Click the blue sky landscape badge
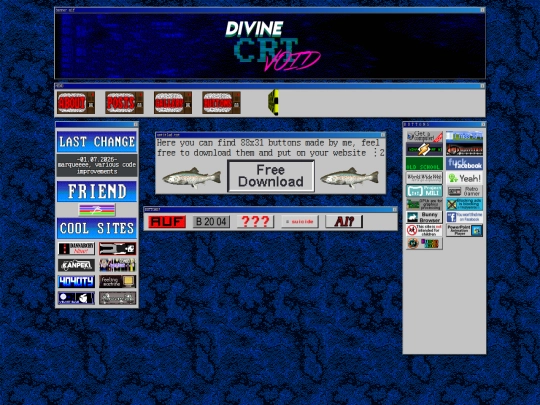This screenshot has height=405, width=540. click(464, 136)
